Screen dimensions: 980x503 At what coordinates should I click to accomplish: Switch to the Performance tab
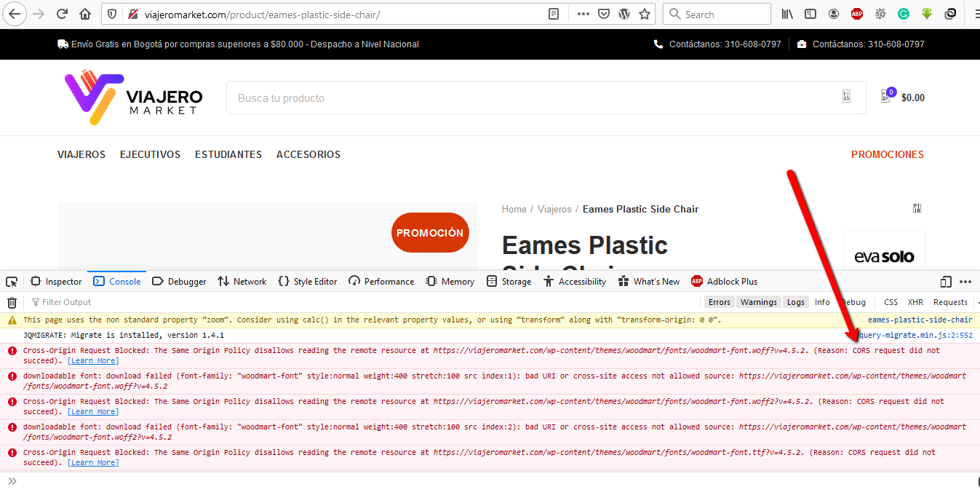coord(381,282)
